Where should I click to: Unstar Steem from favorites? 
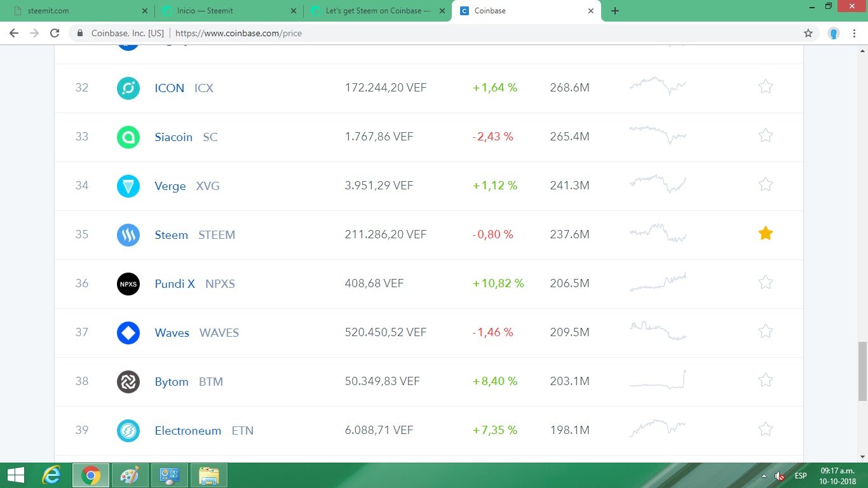point(766,233)
